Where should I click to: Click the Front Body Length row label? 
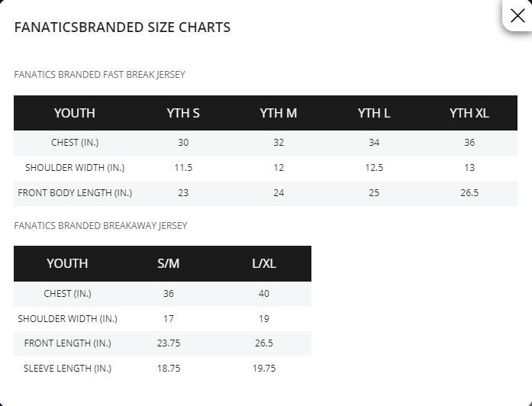(x=75, y=192)
